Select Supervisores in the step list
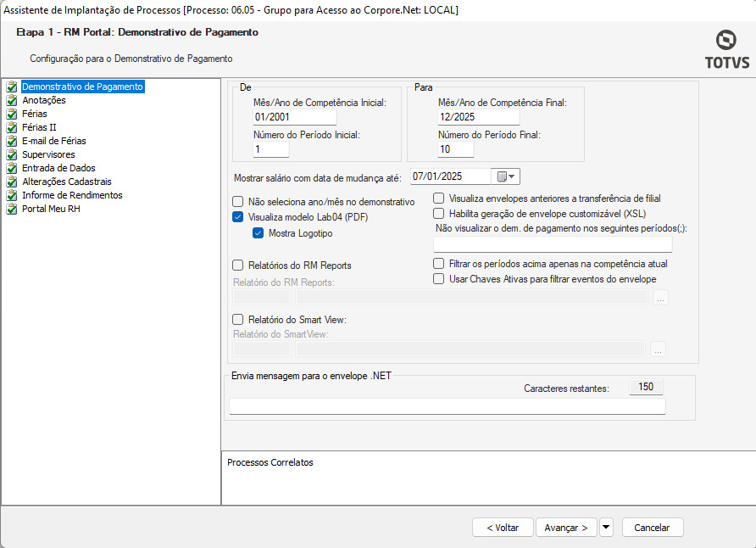756x548 pixels. click(x=48, y=154)
